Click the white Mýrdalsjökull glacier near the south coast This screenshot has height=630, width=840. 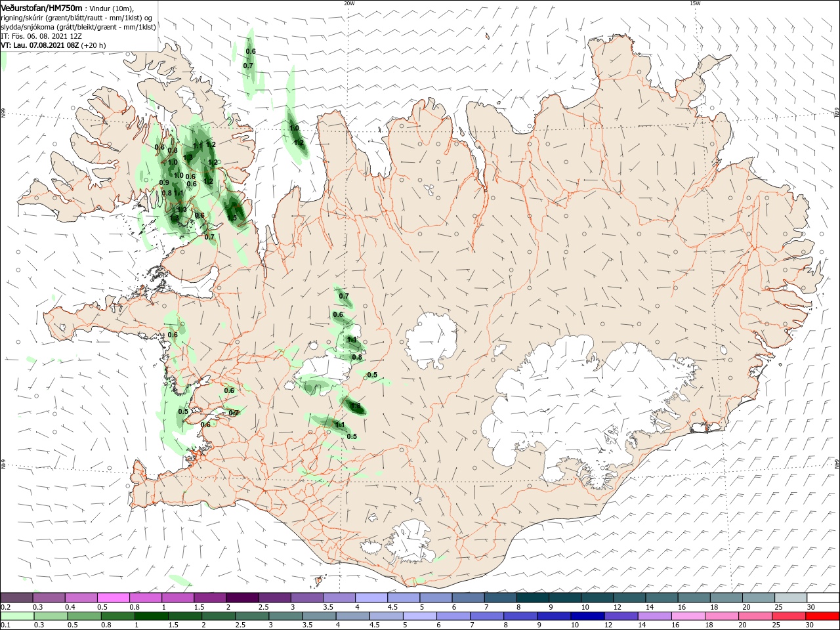pos(411,541)
